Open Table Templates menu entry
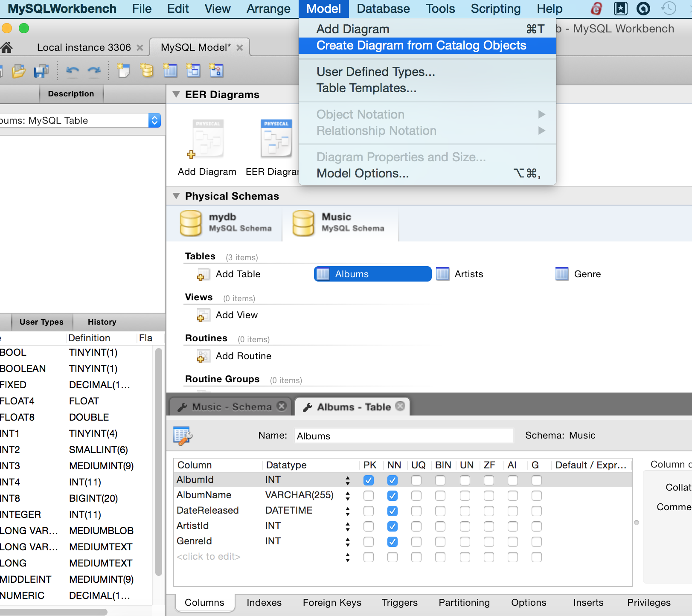 pos(427,88)
